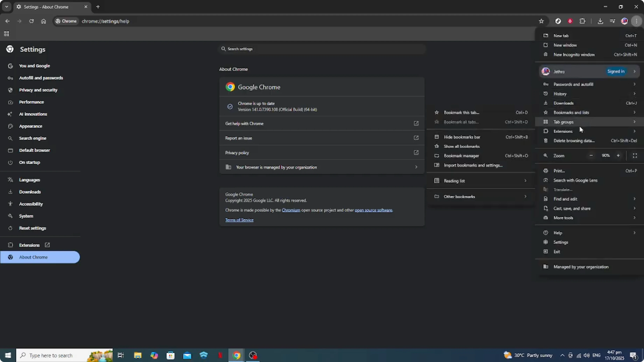644x362 pixels.
Task: Open tab search dropdown arrow
Action: tap(7, 7)
